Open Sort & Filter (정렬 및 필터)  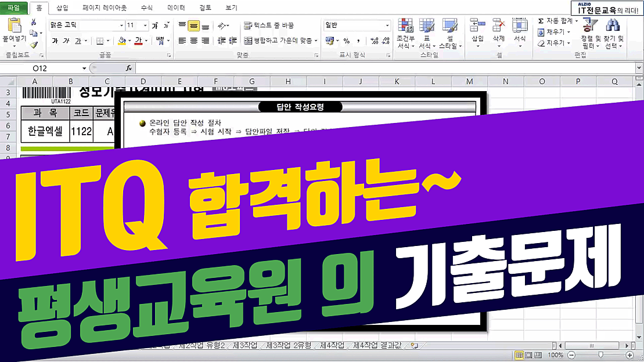tap(588, 32)
